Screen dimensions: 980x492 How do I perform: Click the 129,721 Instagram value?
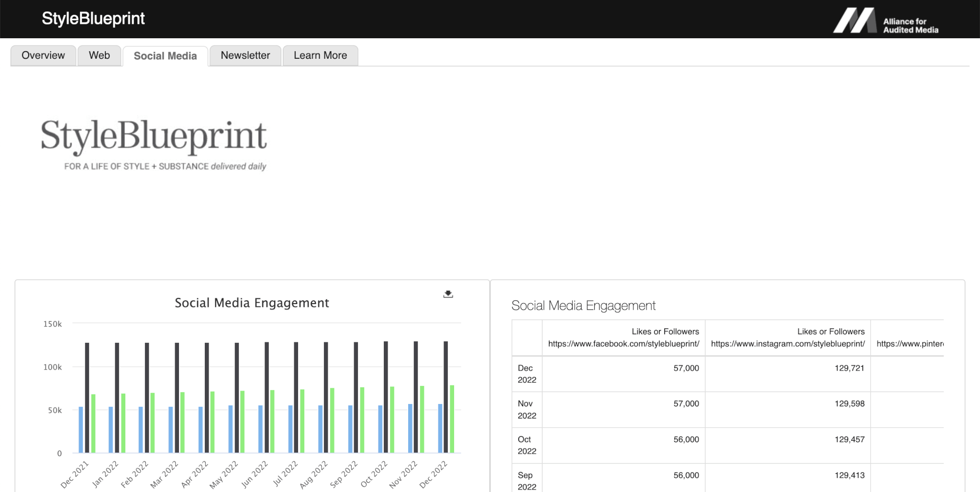(x=849, y=368)
